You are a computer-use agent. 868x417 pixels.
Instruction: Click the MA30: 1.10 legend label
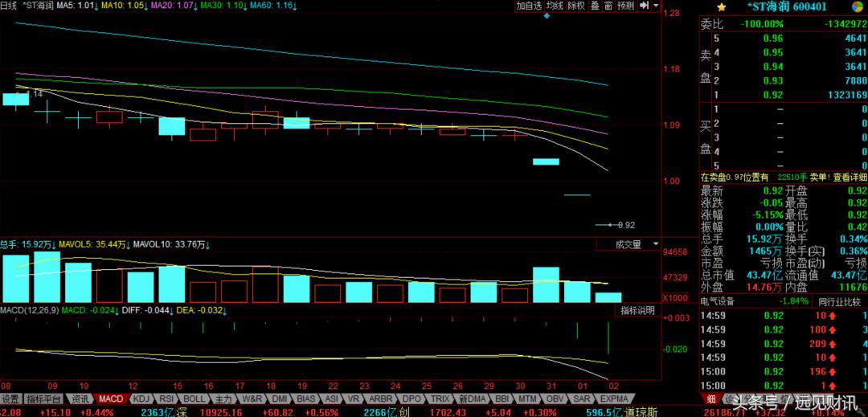tap(223, 6)
